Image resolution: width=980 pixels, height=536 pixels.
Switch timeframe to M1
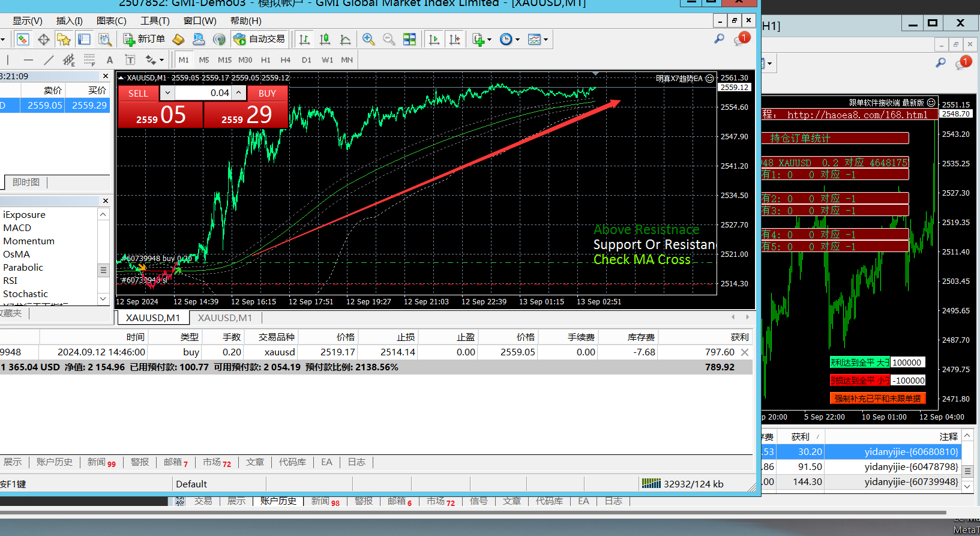[184, 60]
